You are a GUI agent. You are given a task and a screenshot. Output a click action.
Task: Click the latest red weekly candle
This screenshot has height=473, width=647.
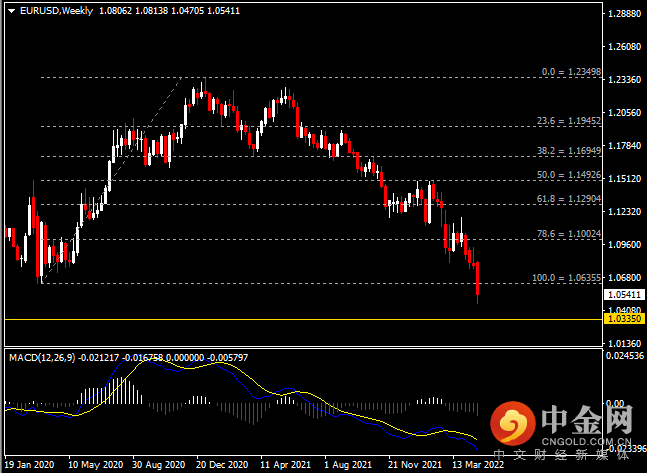477,283
